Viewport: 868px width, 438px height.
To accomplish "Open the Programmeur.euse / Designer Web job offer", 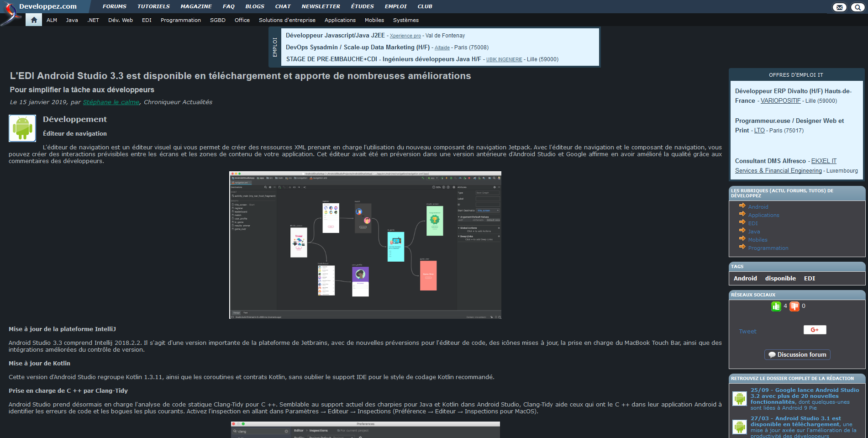I will [x=789, y=125].
